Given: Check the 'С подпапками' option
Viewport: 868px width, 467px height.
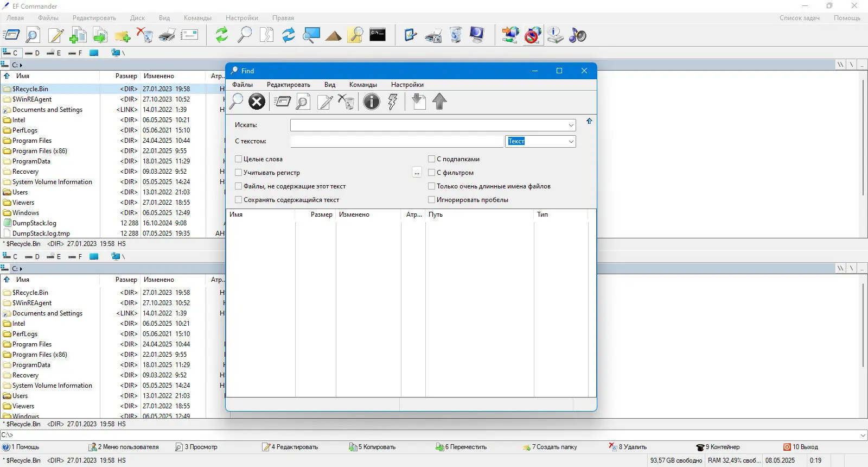Looking at the screenshot, I should (x=432, y=159).
